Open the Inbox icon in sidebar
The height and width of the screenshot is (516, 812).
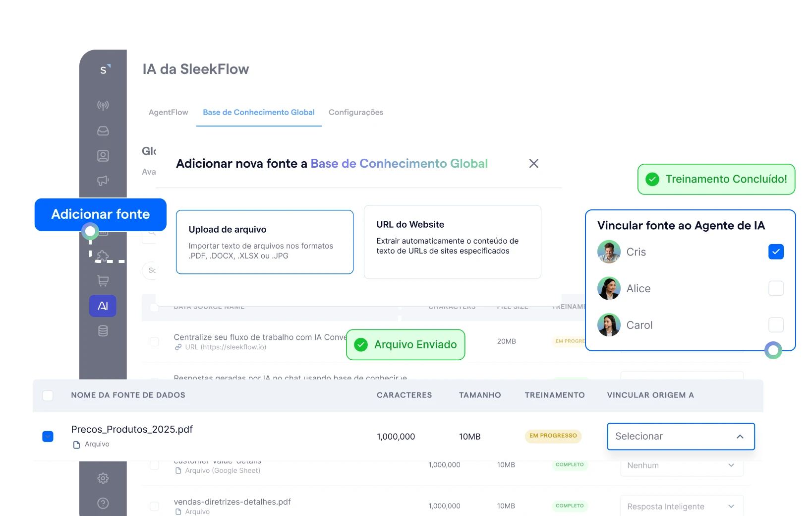tap(103, 130)
